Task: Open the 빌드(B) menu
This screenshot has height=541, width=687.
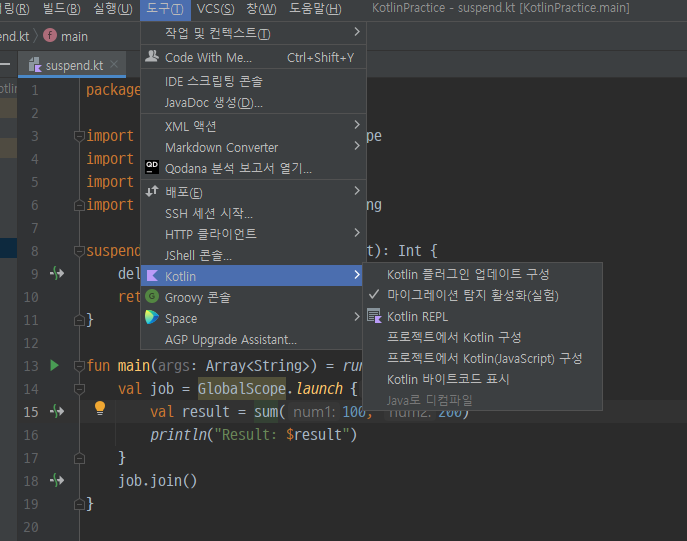Action: 62,8
